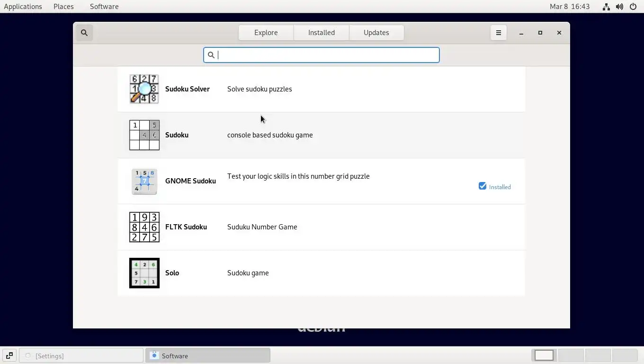Click the 'Suduku Number Game' description

pyautogui.click(x=262, y=227)
